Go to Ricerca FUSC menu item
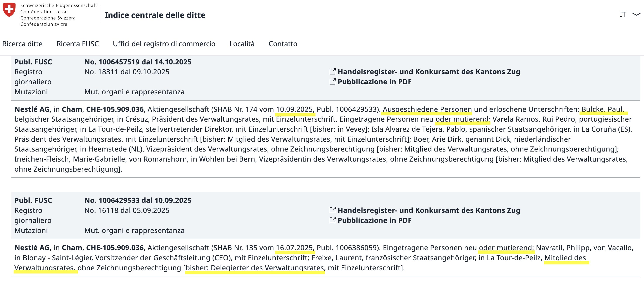The image size is (644, 286). [78, 44]
